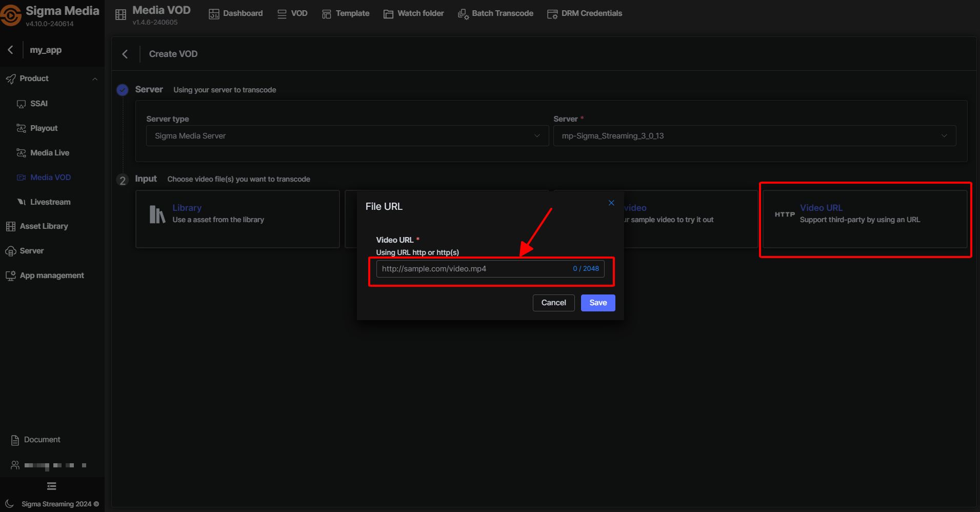
Task: Click the back arrow beside my_app
Action: coord(10,50)
